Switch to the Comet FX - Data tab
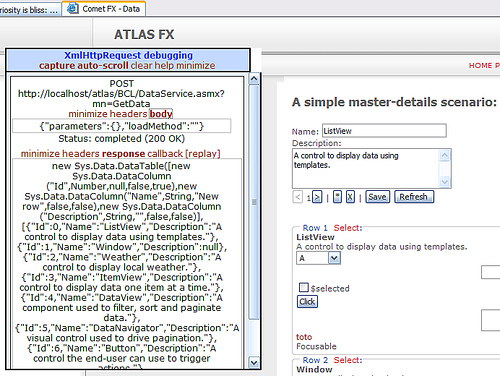 point(104,9)
